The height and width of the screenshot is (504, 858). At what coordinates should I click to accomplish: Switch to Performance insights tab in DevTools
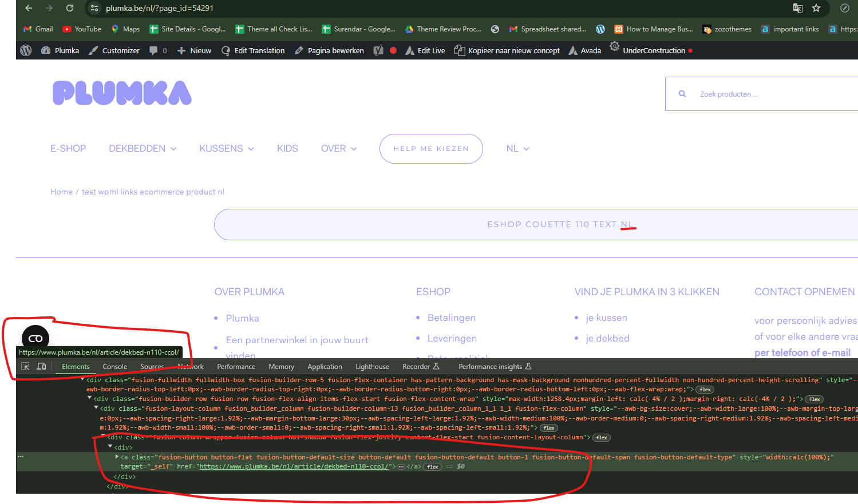pyautogui.click(x=495, y=367)
